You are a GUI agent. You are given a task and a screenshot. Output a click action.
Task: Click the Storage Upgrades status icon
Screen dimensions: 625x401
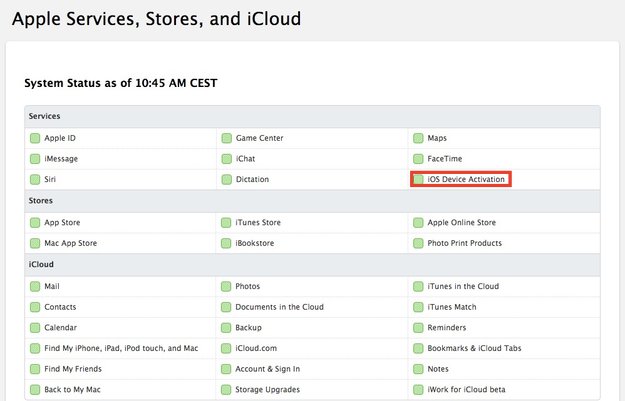point(226,389)
